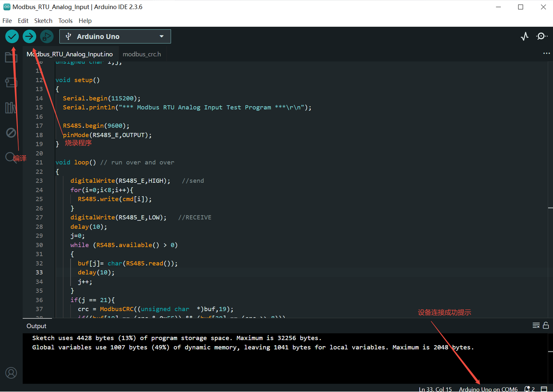Open the Sketchbook folder panel
This screenshot has width=553, height=392.
pyautogui.click(x=11, y=57)
